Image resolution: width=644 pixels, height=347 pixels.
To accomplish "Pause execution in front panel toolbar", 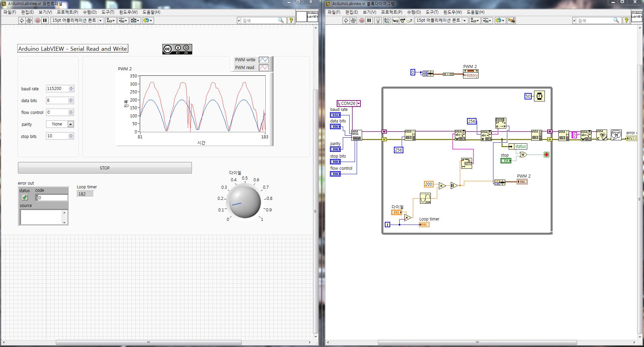I will point(45,20).
